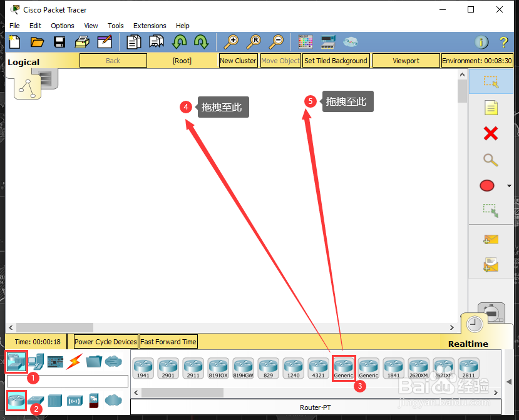Viewport: 519px width, 420px height.
Task: Select the End Devices category
Action: 36,361
